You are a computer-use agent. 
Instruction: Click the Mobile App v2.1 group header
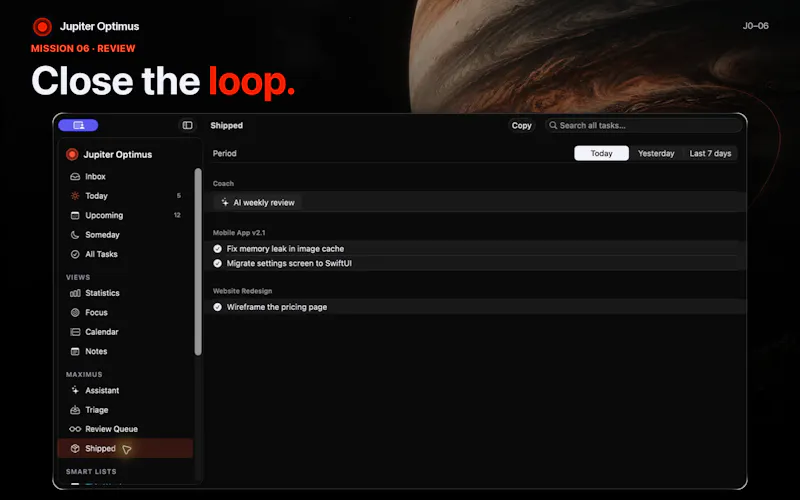click(239, 233)
